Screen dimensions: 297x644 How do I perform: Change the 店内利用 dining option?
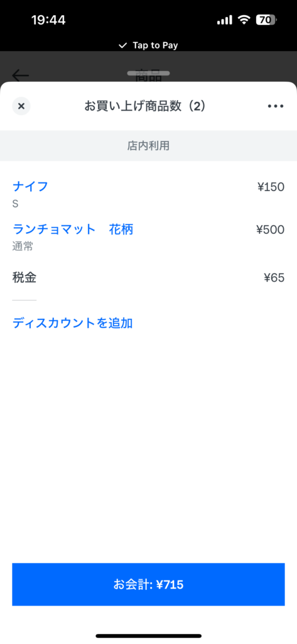click(148, 146)
